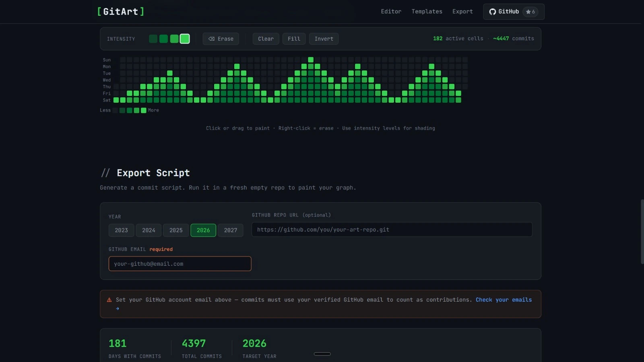Open the Check your emails link
Image resolution: width=644 pixels, height=362 pixels.
(x=504, y=300)
